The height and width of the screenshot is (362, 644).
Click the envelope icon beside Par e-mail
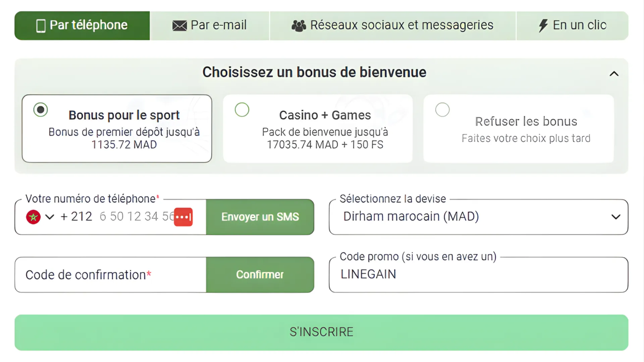click(x=179, y=25)
